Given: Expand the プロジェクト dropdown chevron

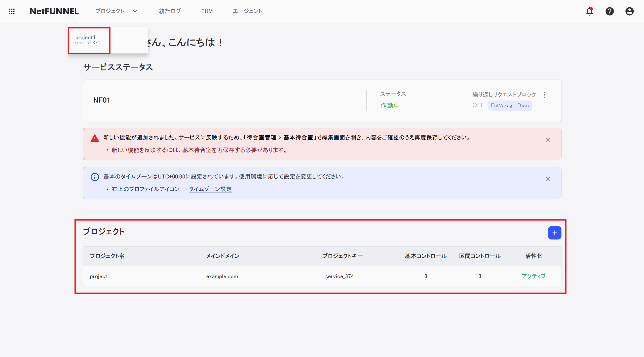Looking at the screenshot, I should tap(135, 11).
